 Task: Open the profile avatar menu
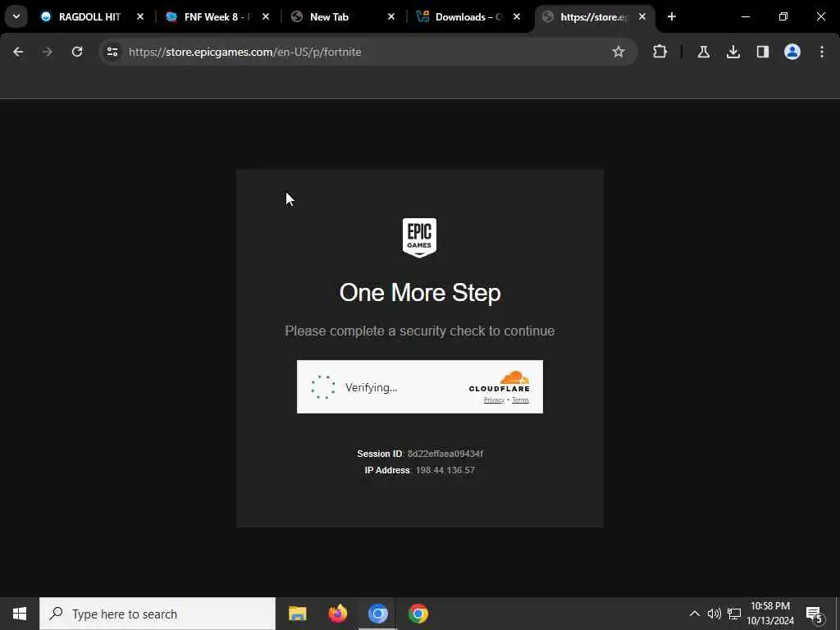pos(792,52)
